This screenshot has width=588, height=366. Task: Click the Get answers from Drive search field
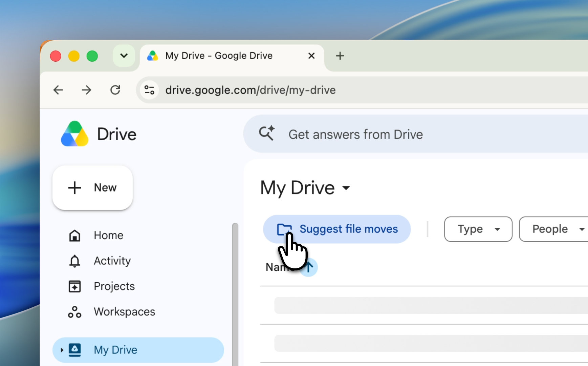click(416, 134)
